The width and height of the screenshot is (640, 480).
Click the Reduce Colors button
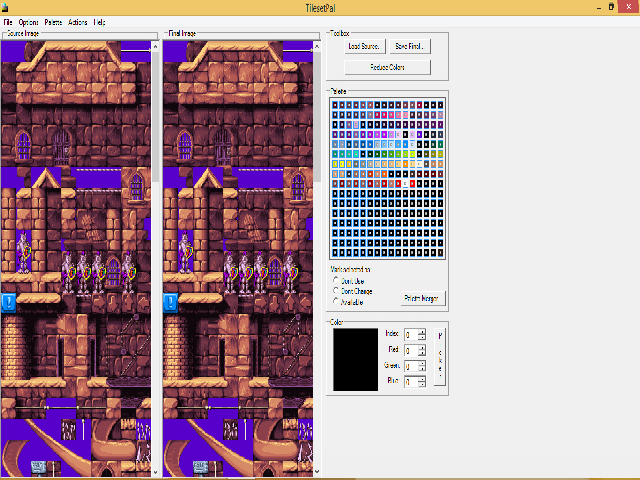point(387,67)
